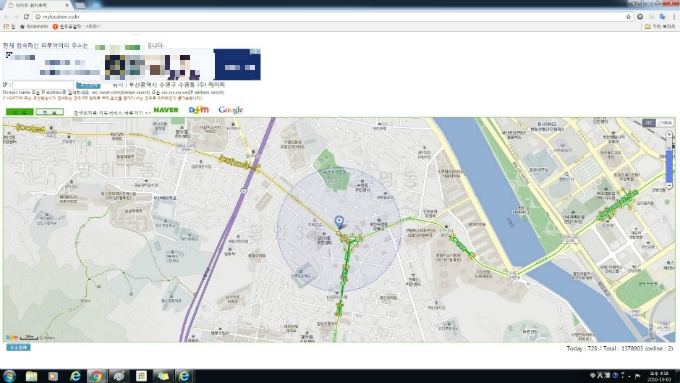Open the media player taskbar icon
Screen dimensions: 680x383
tap(53, 376)
